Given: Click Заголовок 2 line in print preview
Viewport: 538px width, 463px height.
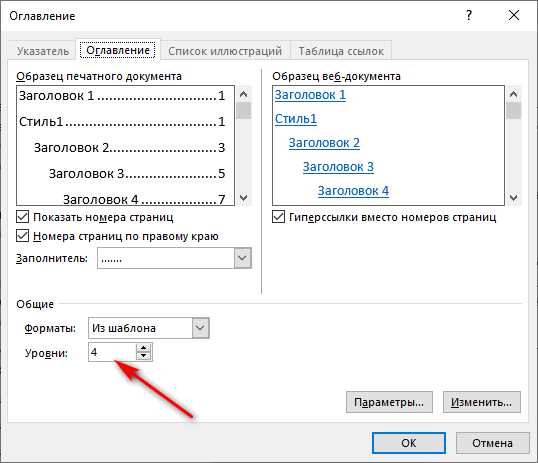Looking at the screenshot, I should click(x=129, y=148).
